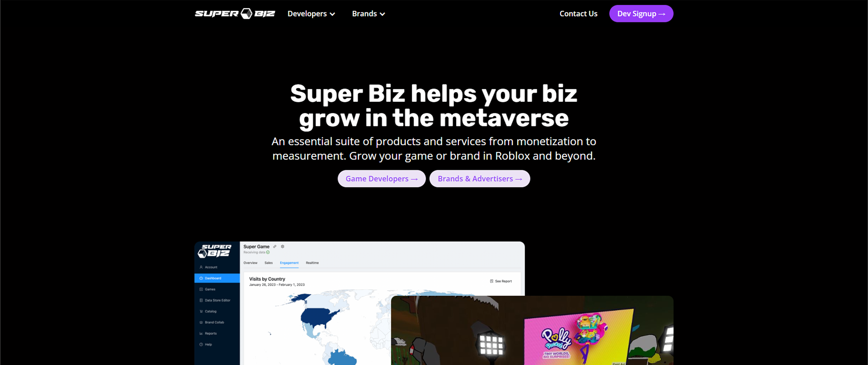
Task: Expand the Brands dropdown menu
Action: click(x=369, y=14)
